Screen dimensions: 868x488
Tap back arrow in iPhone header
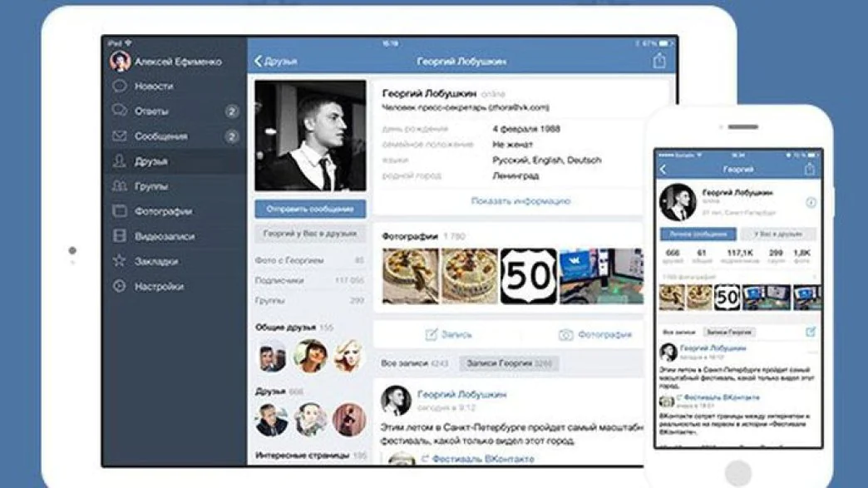pyautogui.click(x=663, y=170)
